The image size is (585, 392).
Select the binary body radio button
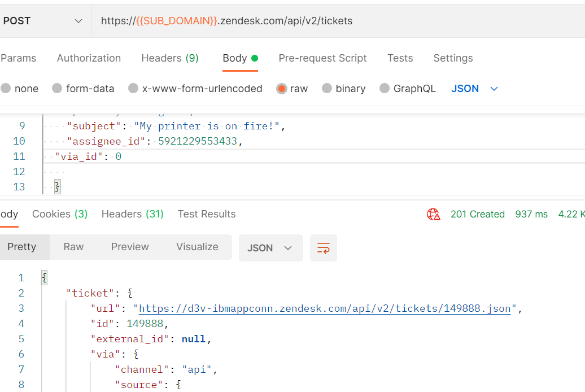(x=327, y=89)
